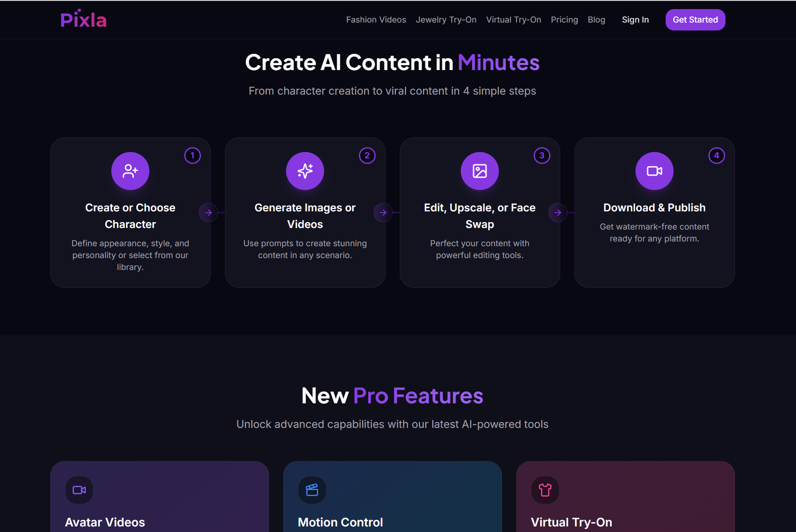Click the arrow after Edit, Upscale, or Face Swap
Image resolution: width=796 pixels, height=532 pixels.
coord(558,213)
